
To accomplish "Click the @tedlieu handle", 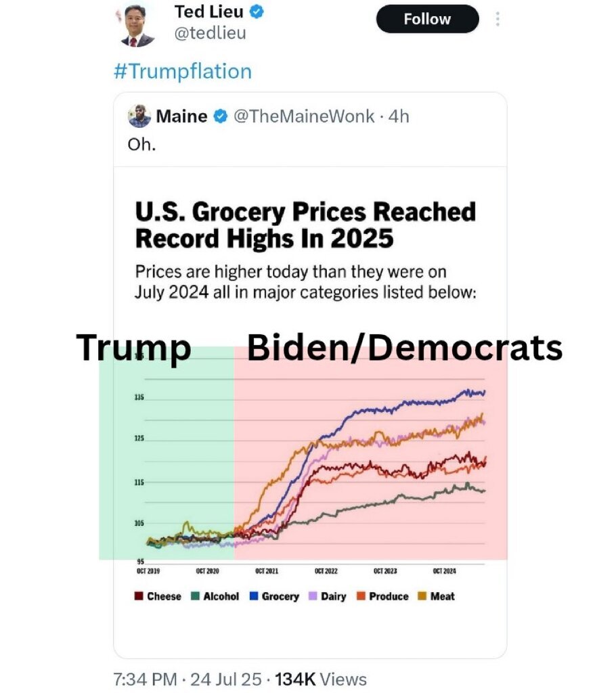I will (210, 32).
